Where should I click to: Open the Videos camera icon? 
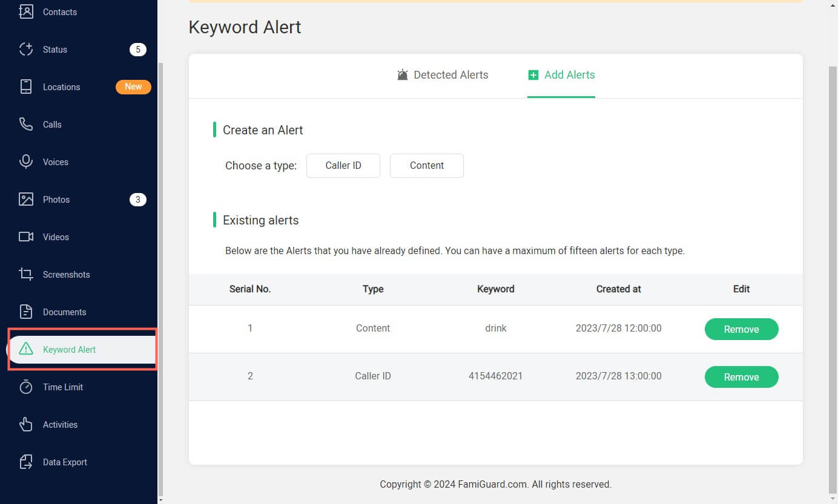point(26,237)
